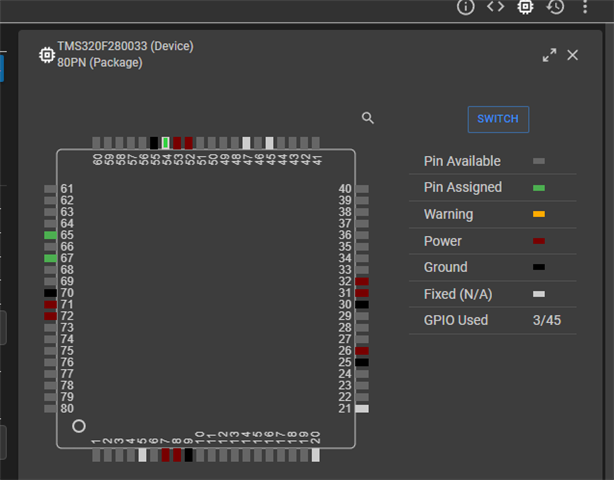
Task: Click fixed pin 47 pad at the top
Action: [246, 143]
